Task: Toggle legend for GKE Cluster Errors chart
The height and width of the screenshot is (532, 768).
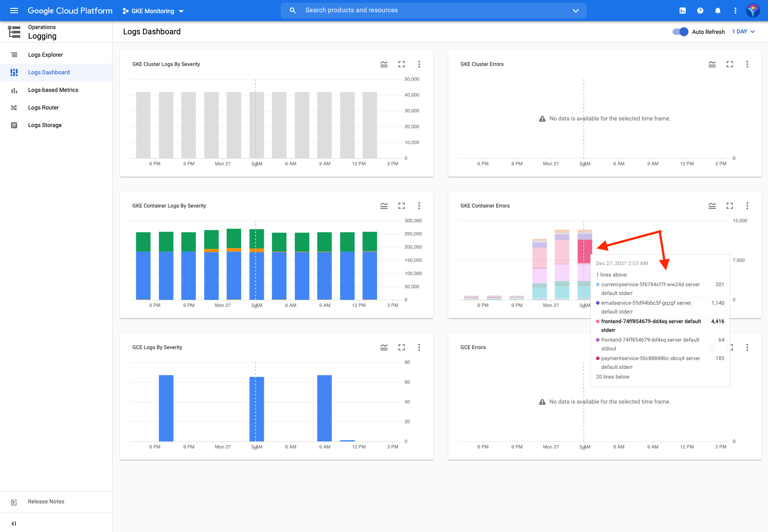Action: pyautogui.click(x=712, y=64)
